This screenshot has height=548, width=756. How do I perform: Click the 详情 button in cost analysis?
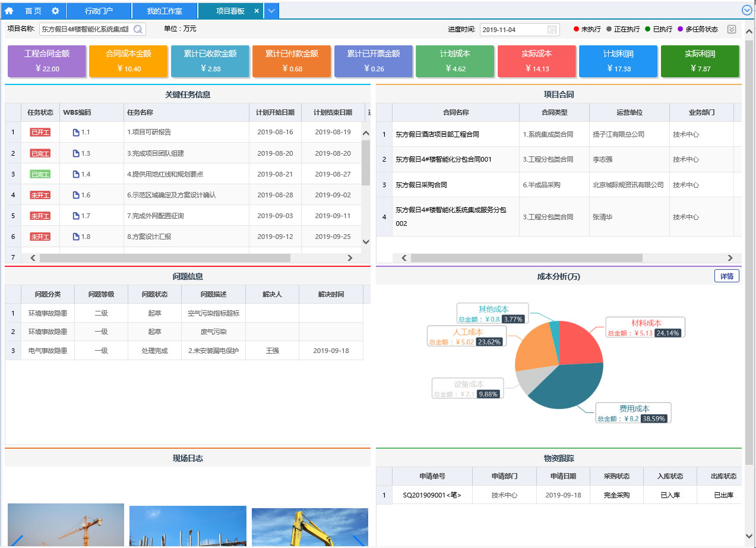(726, 276)
